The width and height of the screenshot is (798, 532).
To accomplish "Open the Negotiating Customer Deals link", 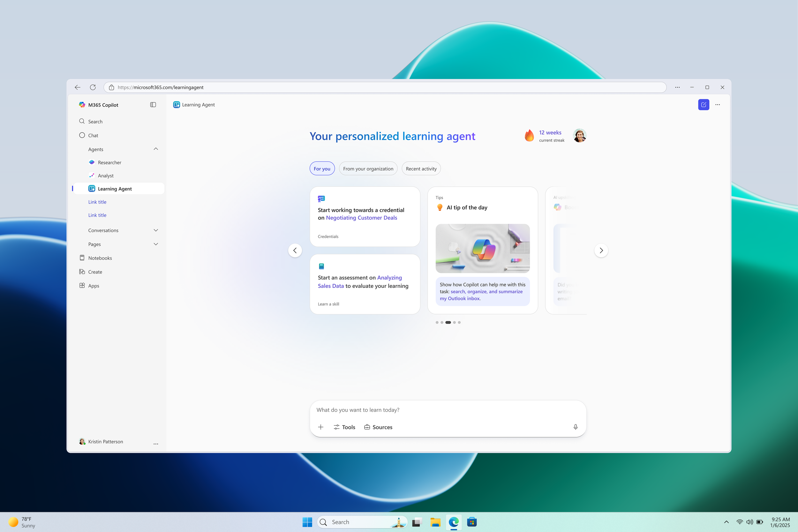I will click(x=361, y=218).
